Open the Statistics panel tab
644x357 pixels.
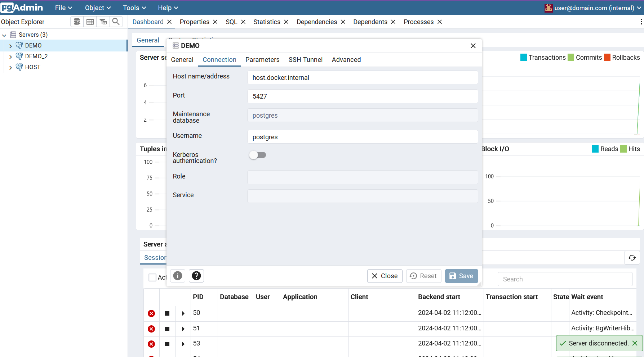click(x=267, y=22)
